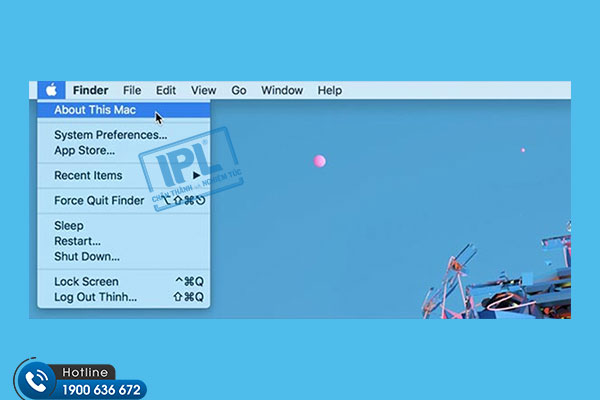Select Log Out Thinh entry
Screen dimensions: 600x400
click(x=124, y=297)
